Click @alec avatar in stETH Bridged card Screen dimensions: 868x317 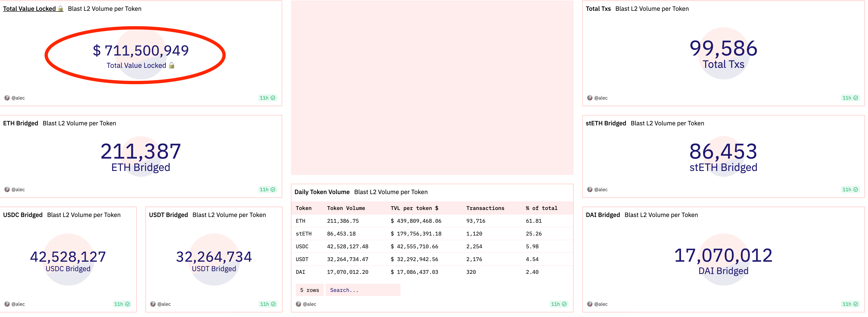click(x=590, y=190)
